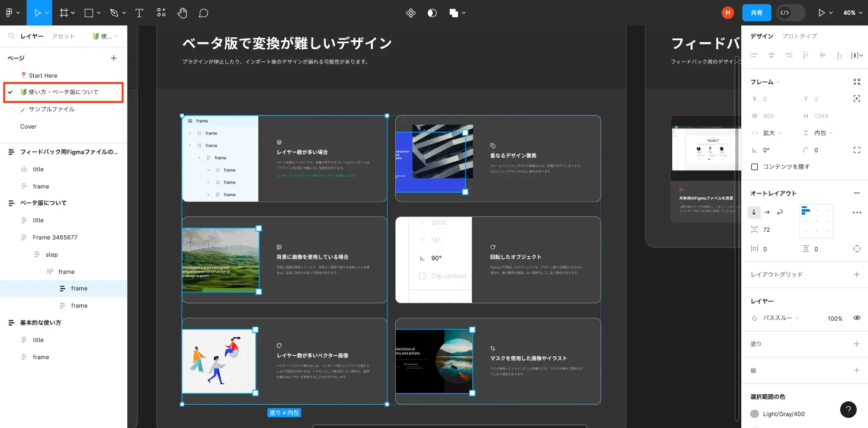
Task: Align horizontal centers
Action: click(x=771, y=55)
